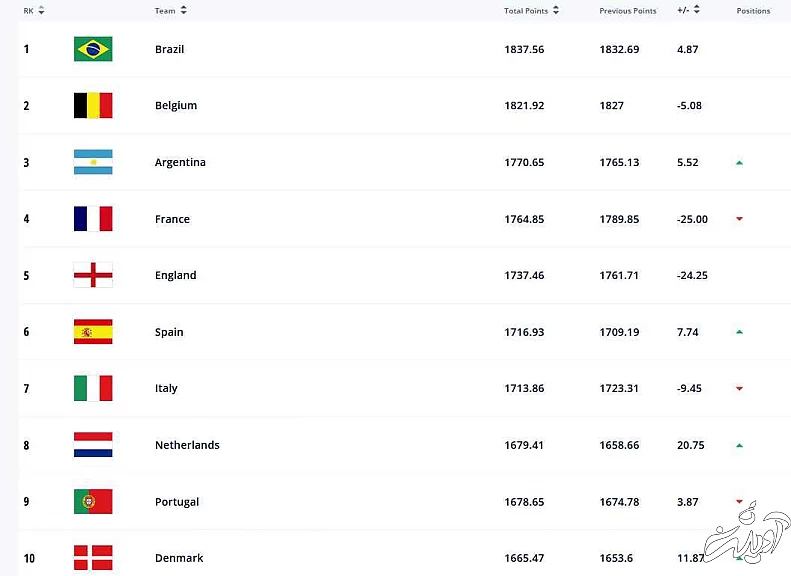Sort by the Team column arrows
Image resolution: width=791 pixels, height=576 pixels.
(184, 11)
